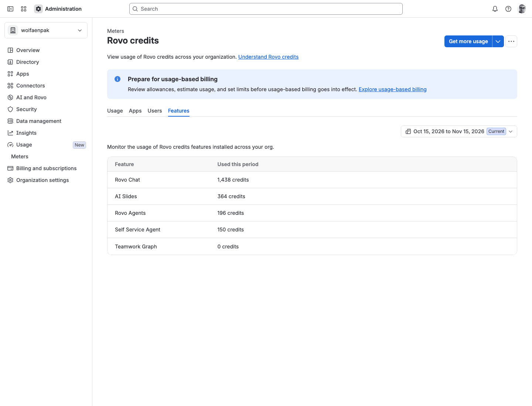Select the 196 credits value
This screenshot has height=406, width=532.
[x=231, y=213]
